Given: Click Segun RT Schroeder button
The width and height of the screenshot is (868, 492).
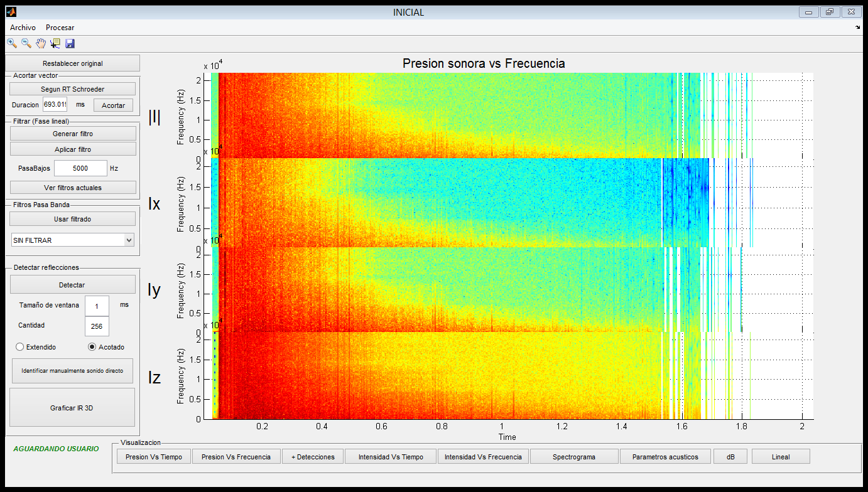Looking at the screenshot, I should click(73, 89).
